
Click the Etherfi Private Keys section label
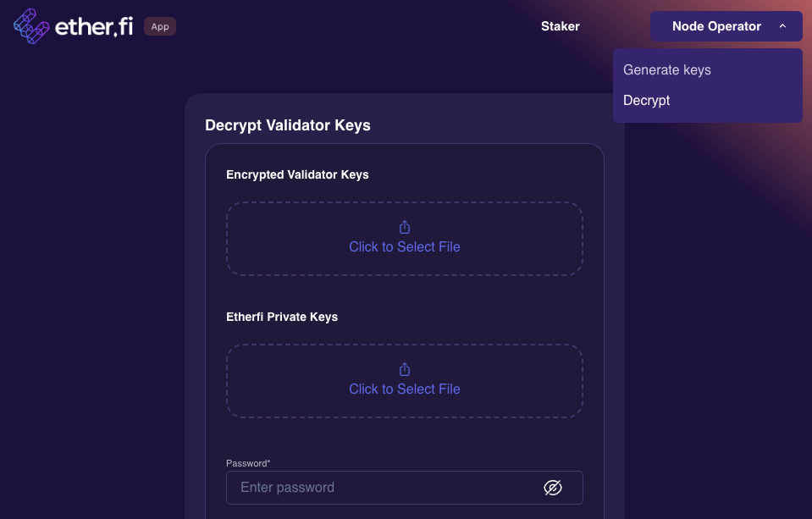coord(282,317)
